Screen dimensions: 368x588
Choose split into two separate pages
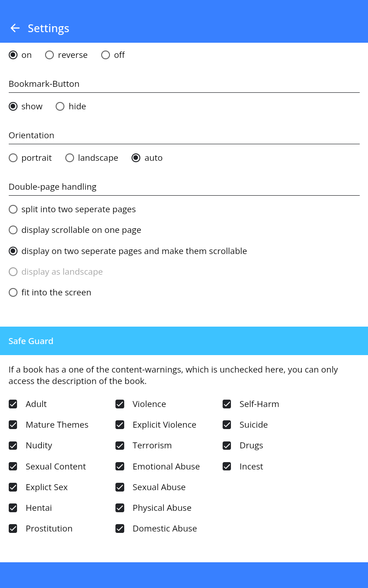pyautogui.click(x=13, y=209)
